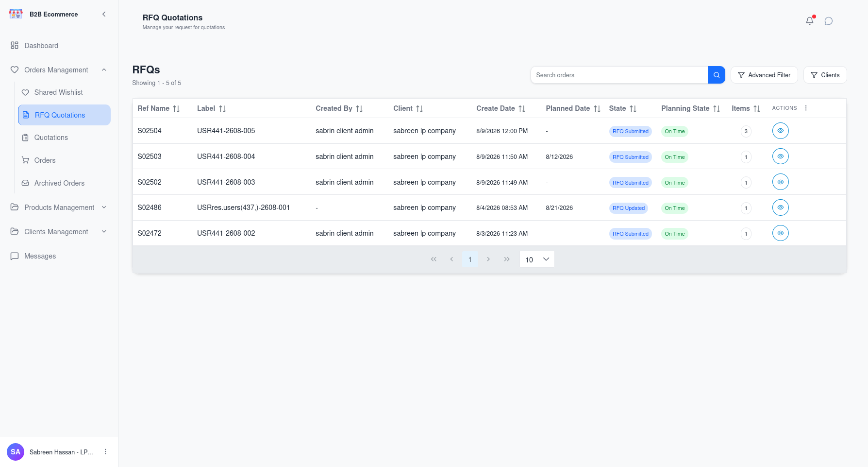This screenshot has height=467, width=868.
Task: Sort by Items column arrows
Action: point(757,109)
